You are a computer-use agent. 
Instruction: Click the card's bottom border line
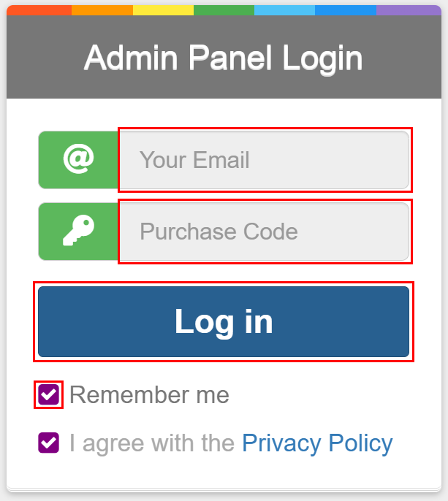tap(224, 489)
